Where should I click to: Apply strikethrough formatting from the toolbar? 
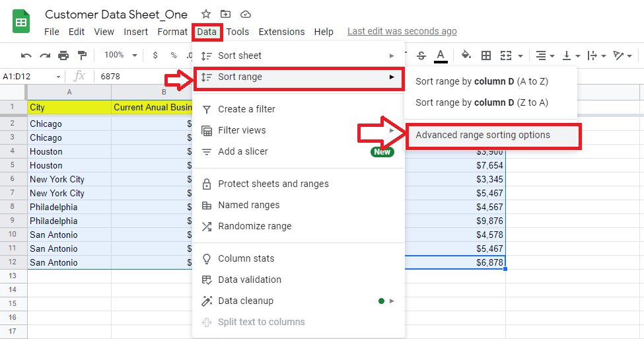click(x=421, y=56)
